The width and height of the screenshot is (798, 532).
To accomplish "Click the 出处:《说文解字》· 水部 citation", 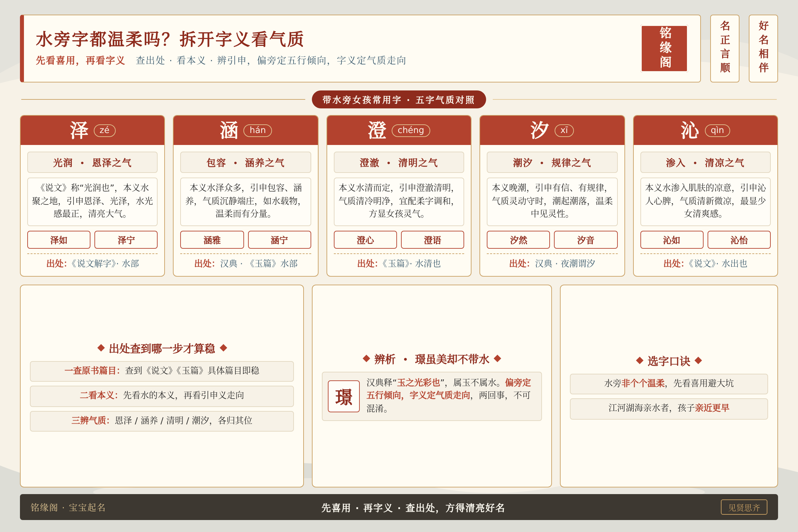I will (x=93, y=263).
